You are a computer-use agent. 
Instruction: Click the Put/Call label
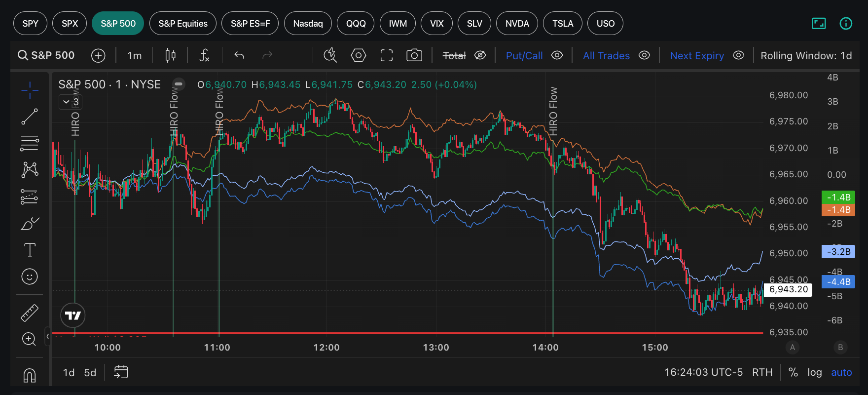click(524, 56)
